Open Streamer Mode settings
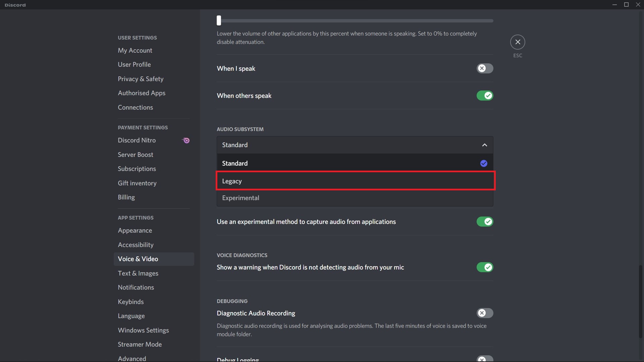 click(140, 345)
